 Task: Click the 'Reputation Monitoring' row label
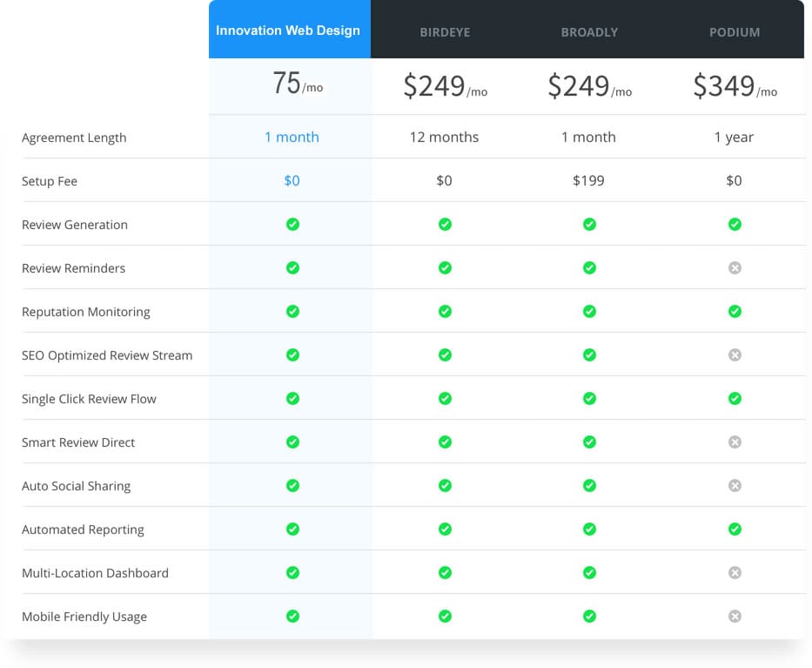pos(86,312)
